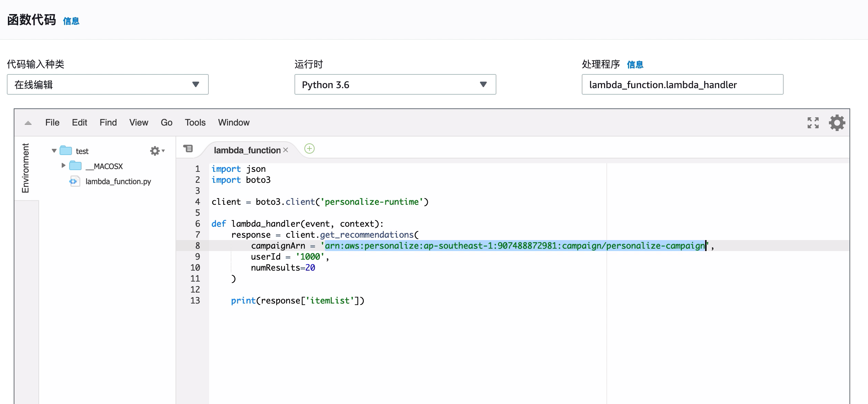Toggle the Environment side panel
Viewport: 868px width, 404px height.
click(x=26, y=168)
